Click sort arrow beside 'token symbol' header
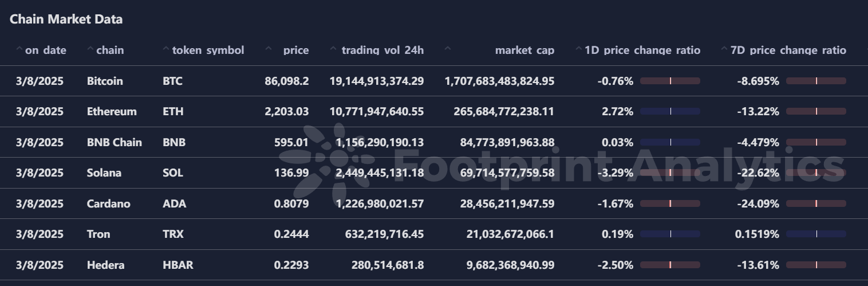This screenshot has width=868, height=286. 166,49
